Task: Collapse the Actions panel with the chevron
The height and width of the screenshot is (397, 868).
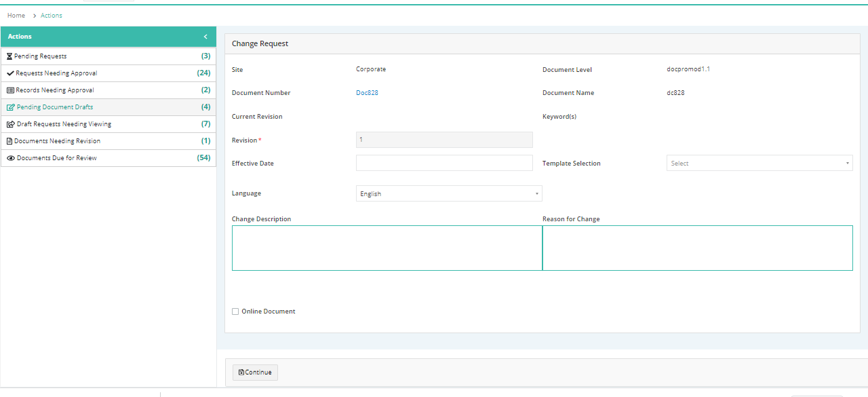Action: point(205,37)
